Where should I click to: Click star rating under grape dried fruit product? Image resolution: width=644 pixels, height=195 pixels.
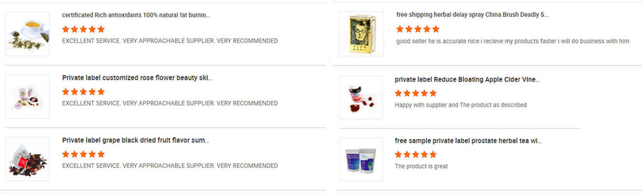click(x=83, y=154)
